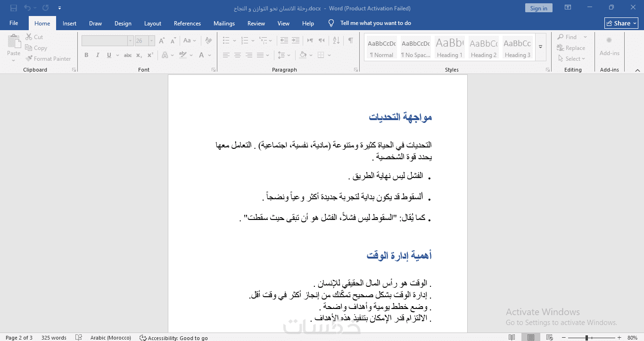644x341 pixels.
Task: Click the Multilevel list icon
Action: click(x=262, y=41)
